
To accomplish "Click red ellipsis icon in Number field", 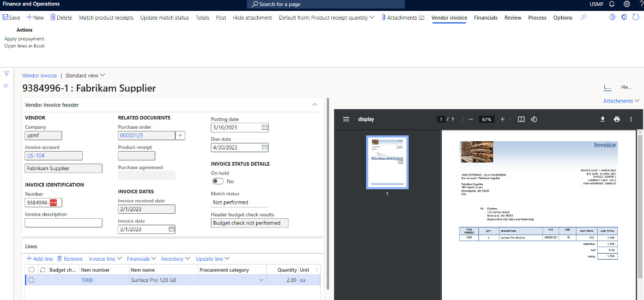I will click(x=53, y=202).
